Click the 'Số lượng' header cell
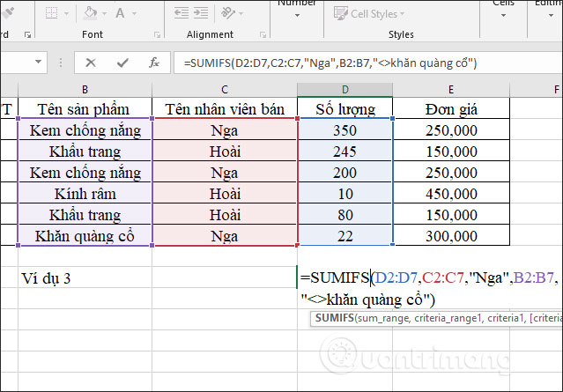The width and height of the screenshot is (563, 392). tap(345, 108)
